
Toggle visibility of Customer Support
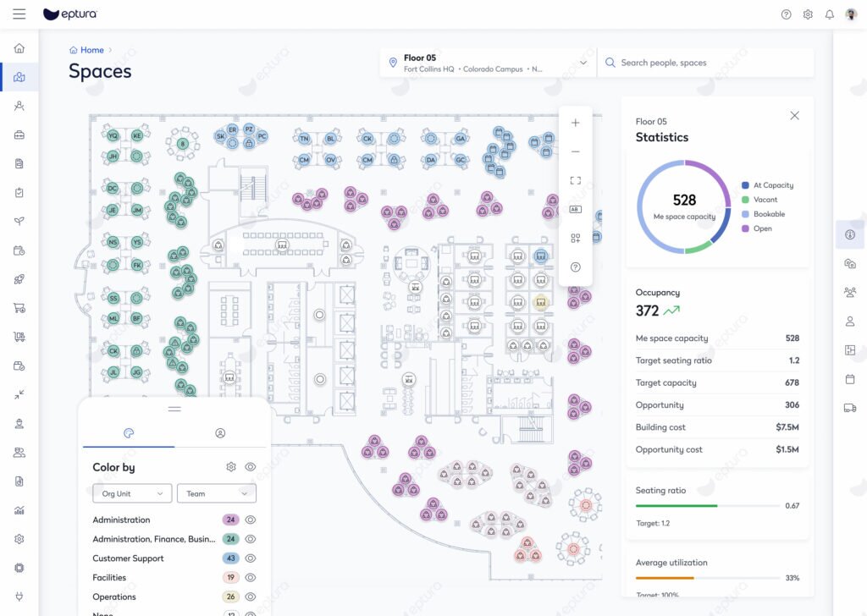pos(251,558)
